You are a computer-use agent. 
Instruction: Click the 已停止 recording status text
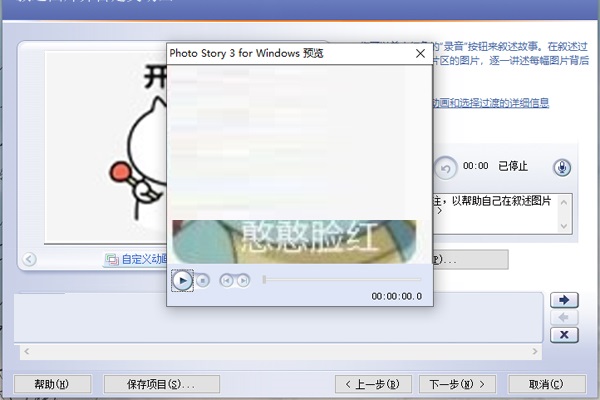(x=513, y=166)
